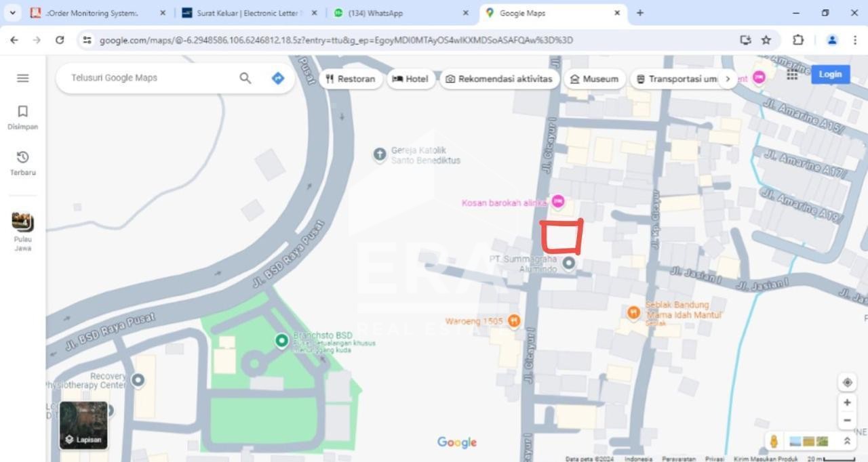Switch to the WhatsApp tab
Viewport: 868px width, 462px height.
(400, 13)
